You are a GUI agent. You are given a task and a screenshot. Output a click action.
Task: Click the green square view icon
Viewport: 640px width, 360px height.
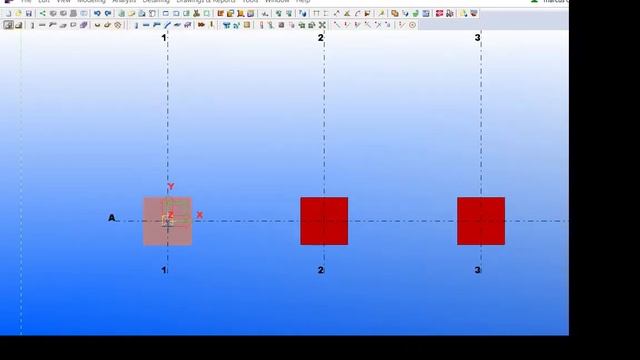[x=207, y=13]
